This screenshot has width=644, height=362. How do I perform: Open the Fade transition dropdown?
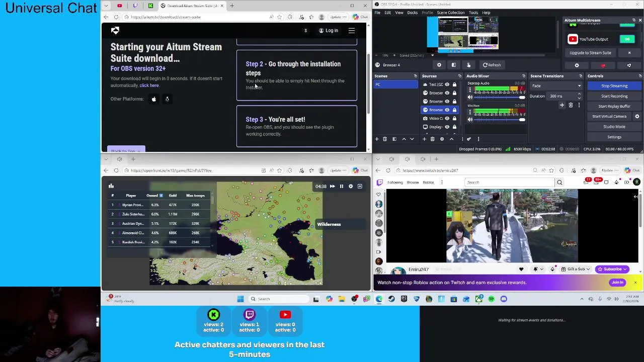pos(556,86)
